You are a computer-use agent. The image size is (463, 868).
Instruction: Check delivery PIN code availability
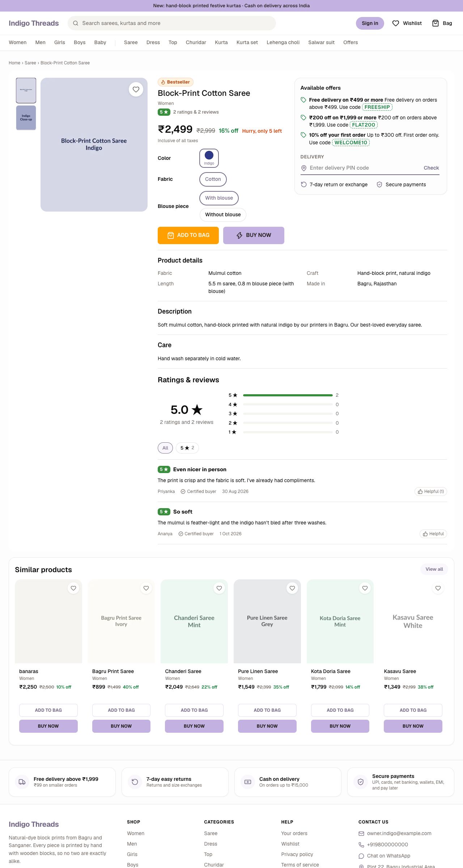[431, 168]
